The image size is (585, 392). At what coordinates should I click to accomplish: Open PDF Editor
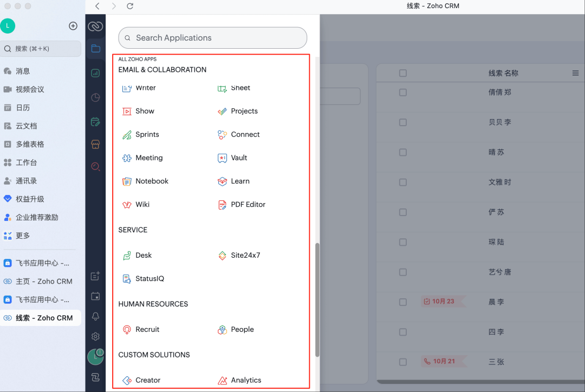(242, 204)
